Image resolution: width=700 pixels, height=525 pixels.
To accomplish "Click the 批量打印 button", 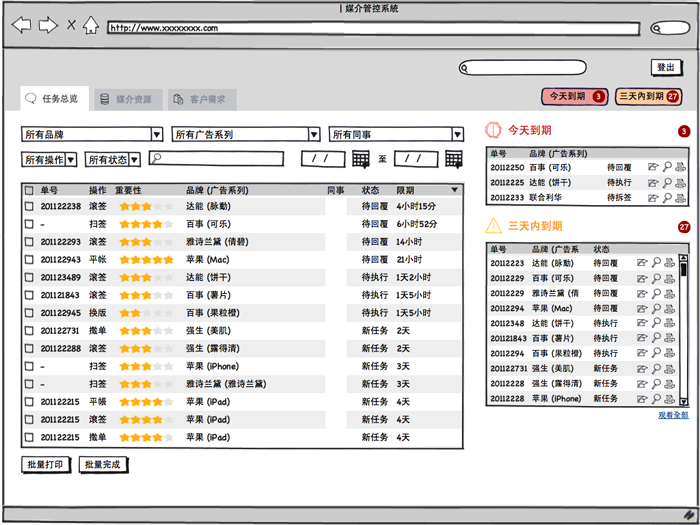I will 46,465.
